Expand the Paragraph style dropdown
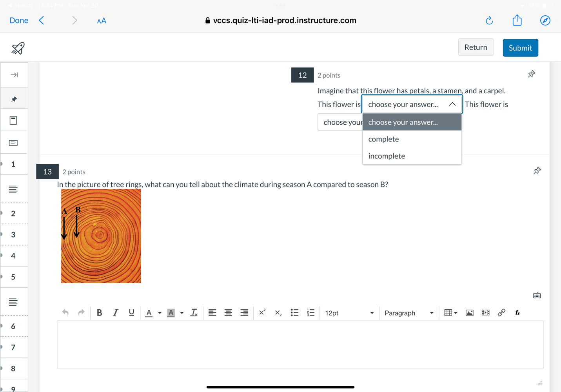Image resolution: width=561 pixels, height=392 pixels. (408, 313)
